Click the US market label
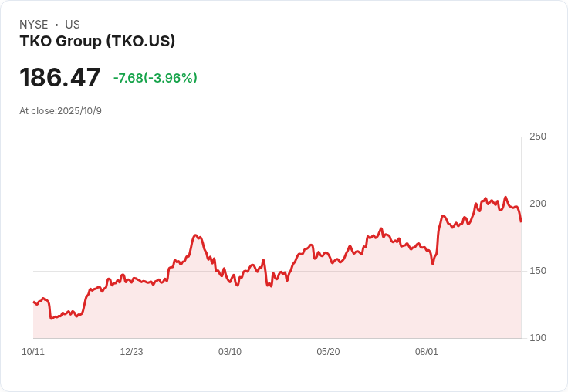The image size is (568, 392). [x=73, y=25]
